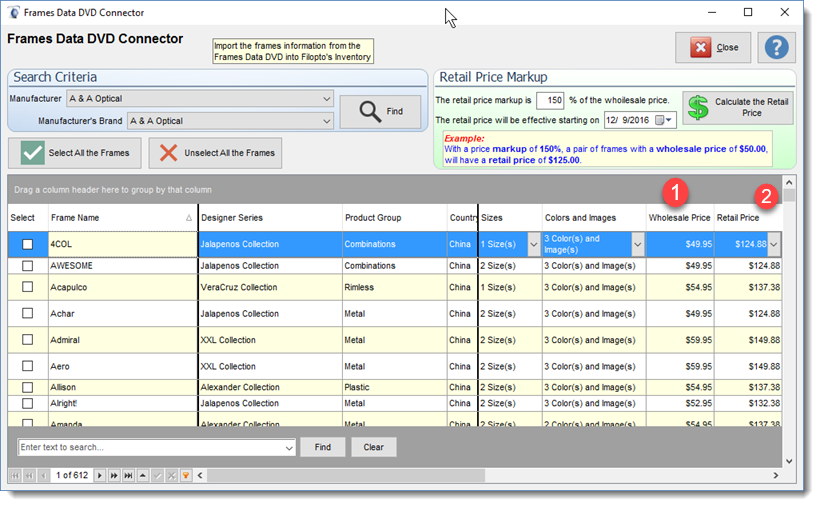Expand the 4COL Retail Price dropdown arrow

point(774,244)
